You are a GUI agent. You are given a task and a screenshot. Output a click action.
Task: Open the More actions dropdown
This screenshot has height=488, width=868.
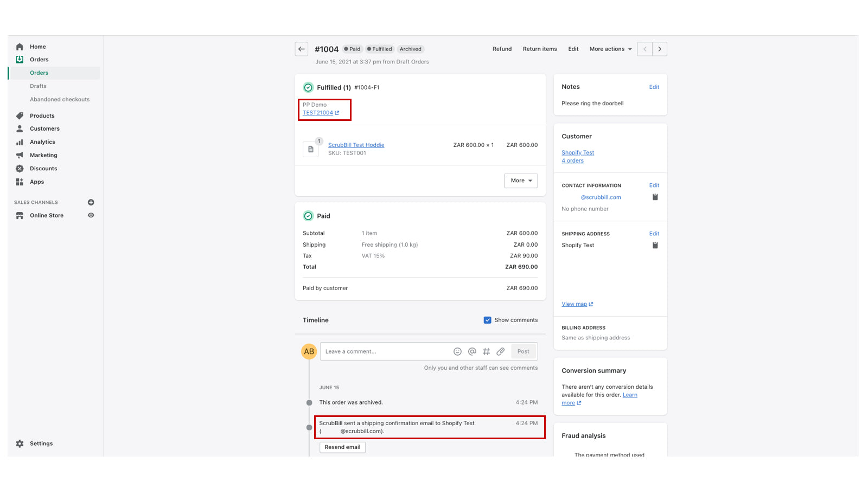tap(610, 49)
